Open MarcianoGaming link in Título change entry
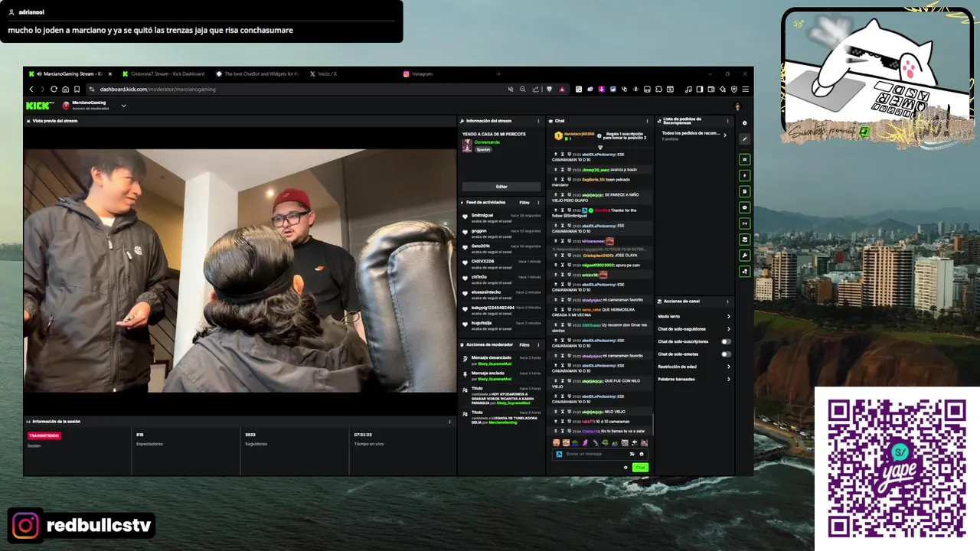Viewport: 980px width, 551px height. click(503, 422)
